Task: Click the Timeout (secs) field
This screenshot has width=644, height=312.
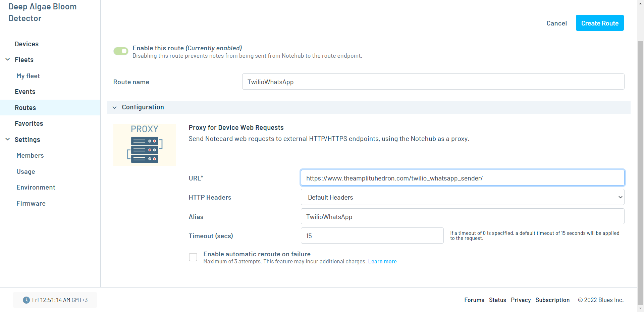Action: (x=372, y=236)
